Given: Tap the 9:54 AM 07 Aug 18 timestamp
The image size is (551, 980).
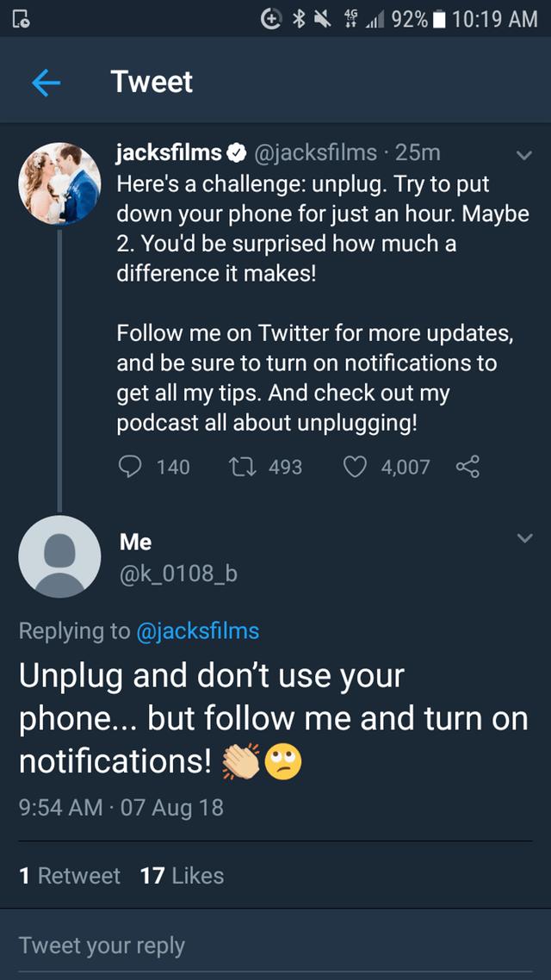Looking at the screenshot, I should point(121,807).
